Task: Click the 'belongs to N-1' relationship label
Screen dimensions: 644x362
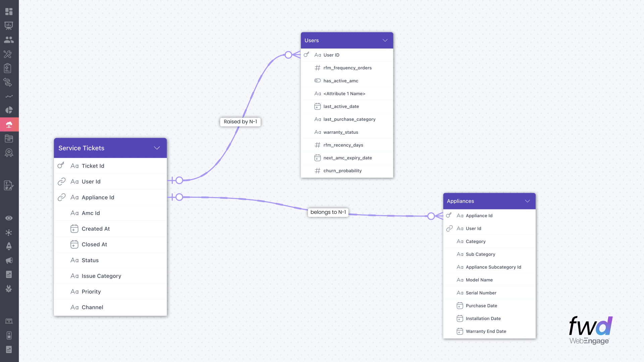Action: [x=328, y=212]
